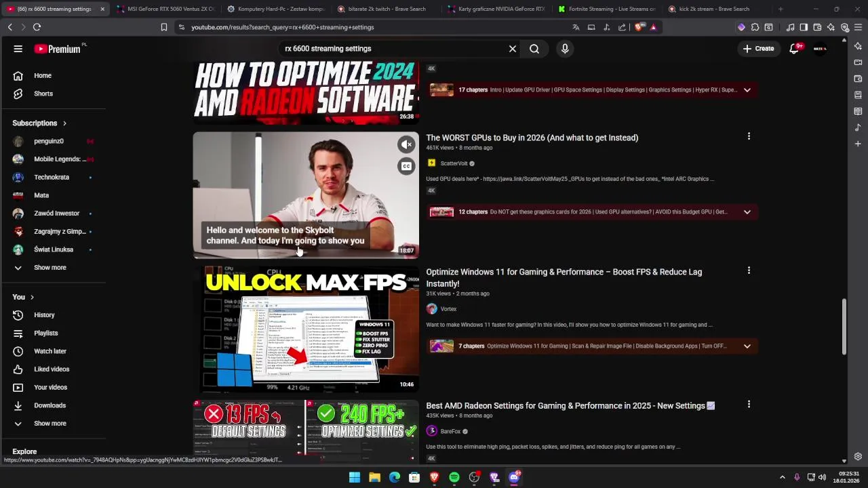Screen dimensions: 868x488
Task: Expand 17 chapters list
Action: 747,89
